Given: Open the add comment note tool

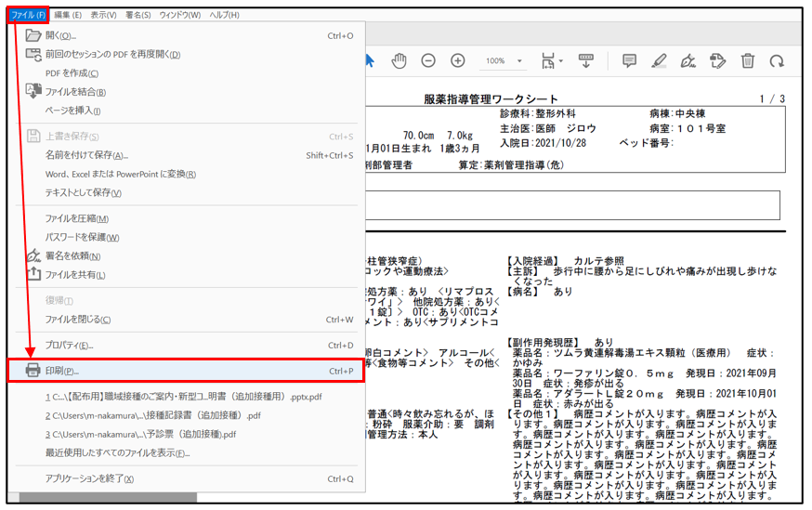Looking at the screenshot, I should 629,60.
